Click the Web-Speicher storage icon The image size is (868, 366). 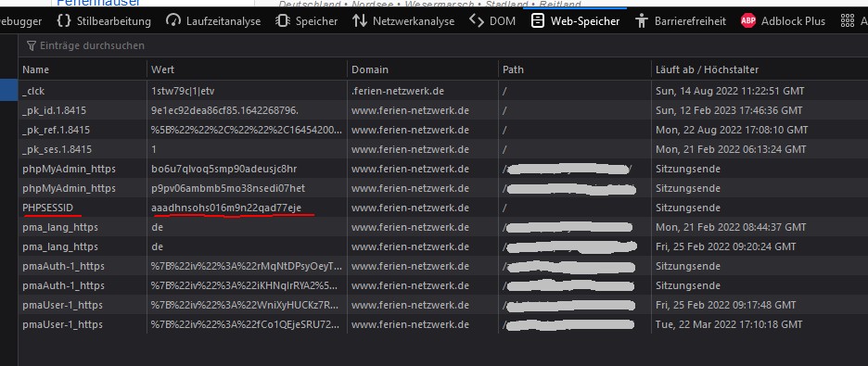(x=537, y=21)
